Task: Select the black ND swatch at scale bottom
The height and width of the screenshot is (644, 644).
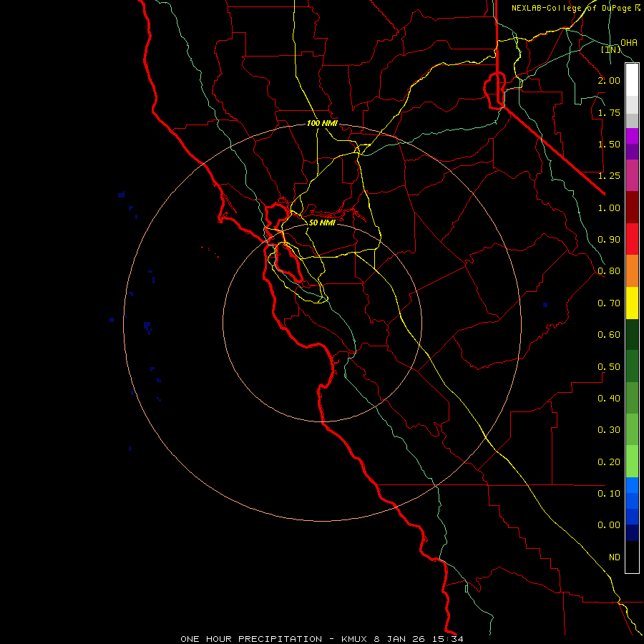Action: (x=632, y=557)
